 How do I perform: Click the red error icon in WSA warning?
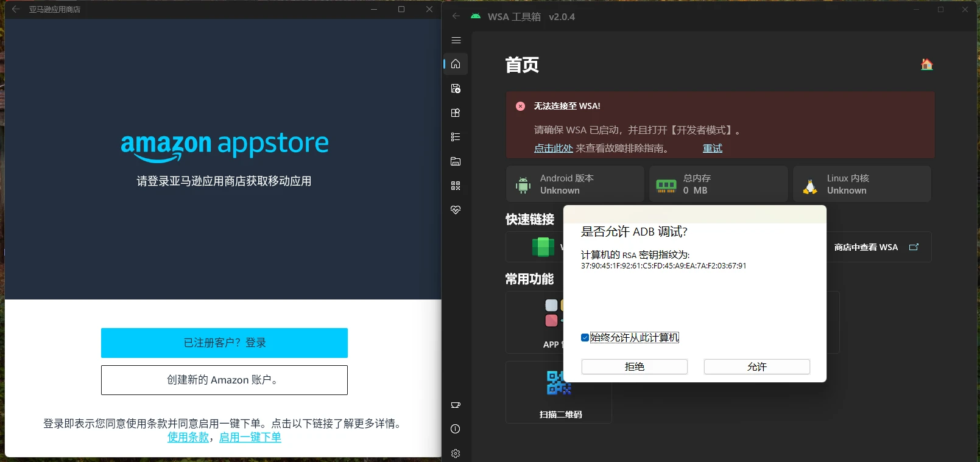(x=520, y=106)
